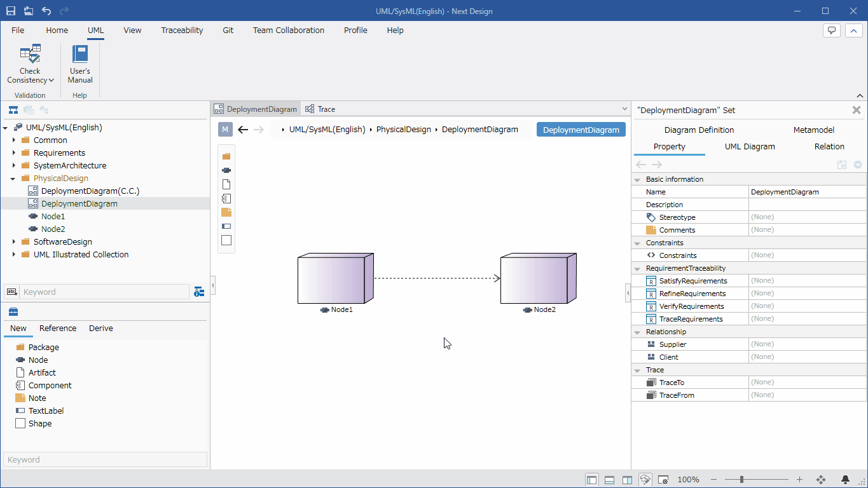Screen dimensions: 868x488
Task: Expand the UML Illustrated Collection folder
Action: coord(14,254)
